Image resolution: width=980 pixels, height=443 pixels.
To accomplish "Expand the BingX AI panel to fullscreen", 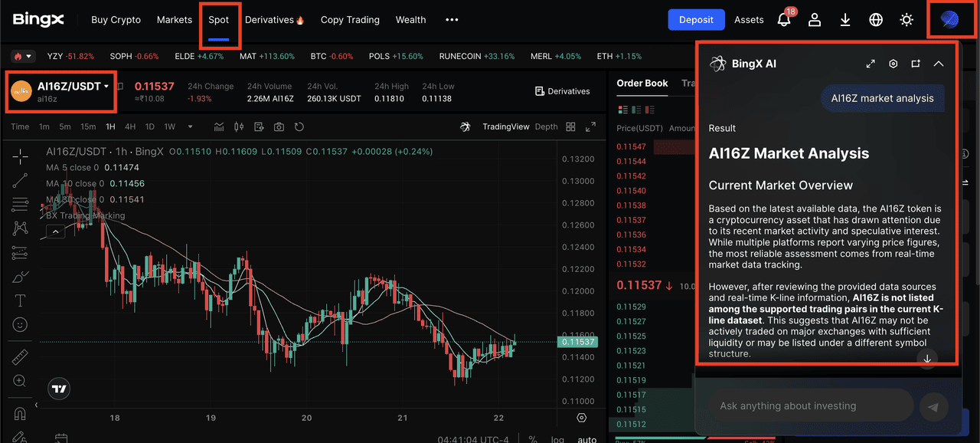I will coord(871,64).
